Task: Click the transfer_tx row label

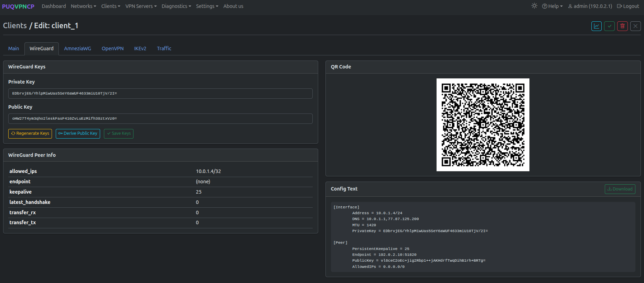Action: tap(23, 222)
